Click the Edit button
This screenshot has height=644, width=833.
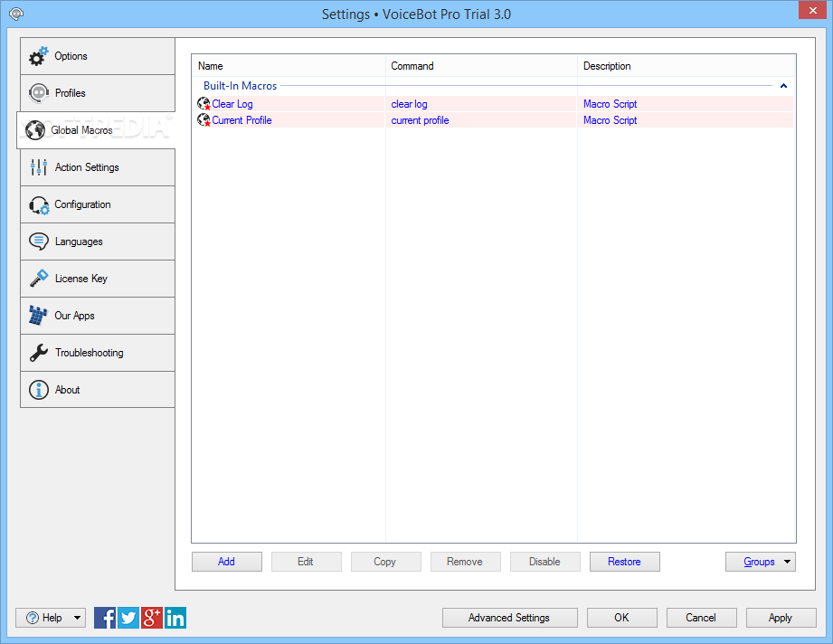307,562
